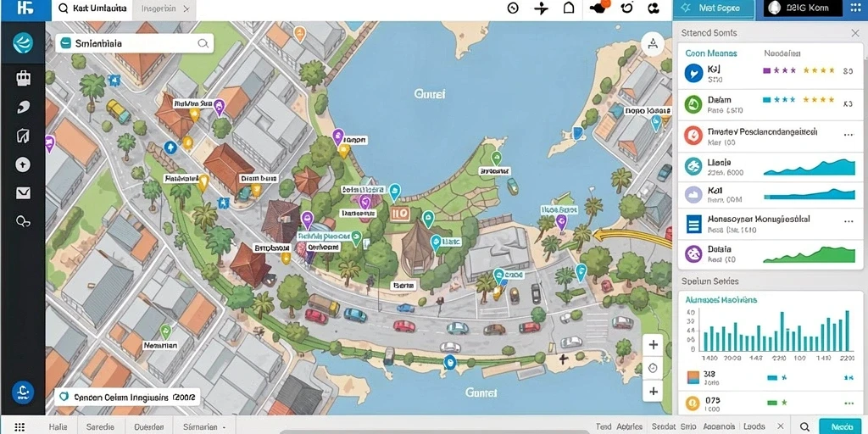Image resolution: width=868 pixels, height=434 pixels.
Task: Select the Deiaia green trend chart row
Action: [x=770, y=254]
